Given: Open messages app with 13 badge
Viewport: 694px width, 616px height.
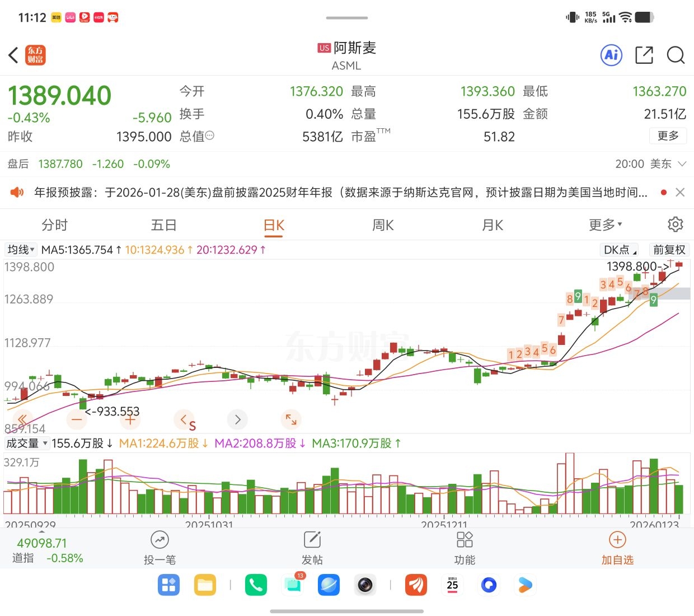Looking at the screenshot, I should [x=293, y=585].
